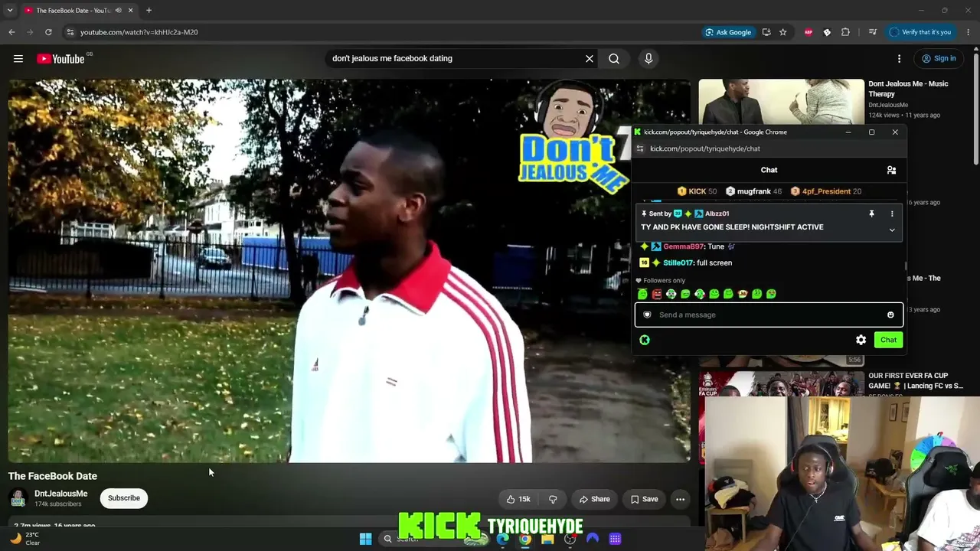Select The FaceBook Date YouTube tab

[x=73, y=11]
